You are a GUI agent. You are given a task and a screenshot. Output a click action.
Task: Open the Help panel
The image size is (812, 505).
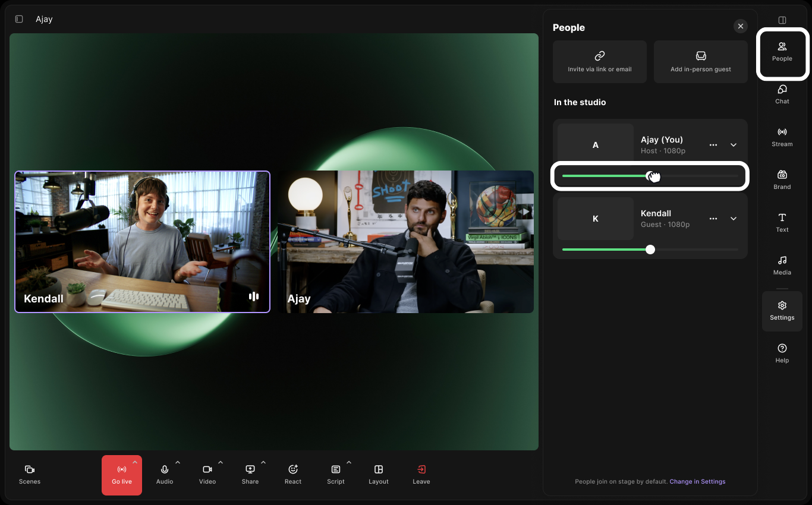click(x=782, y=353)
